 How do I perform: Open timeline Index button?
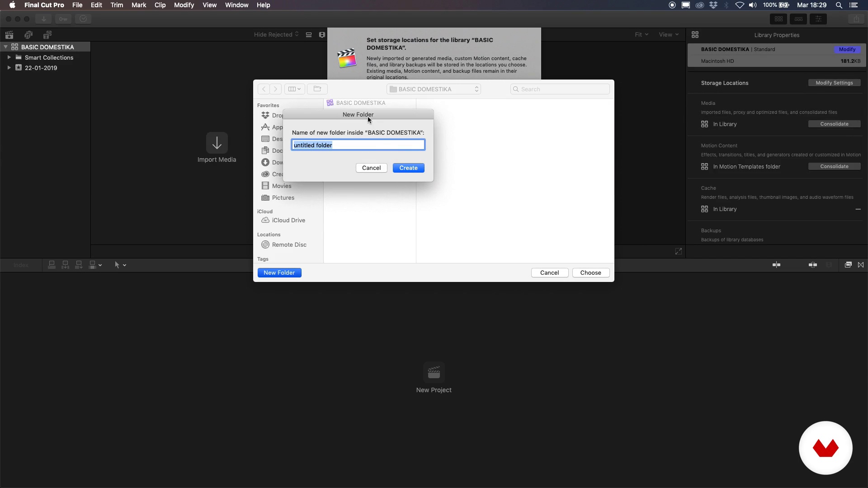pos(21,265)
